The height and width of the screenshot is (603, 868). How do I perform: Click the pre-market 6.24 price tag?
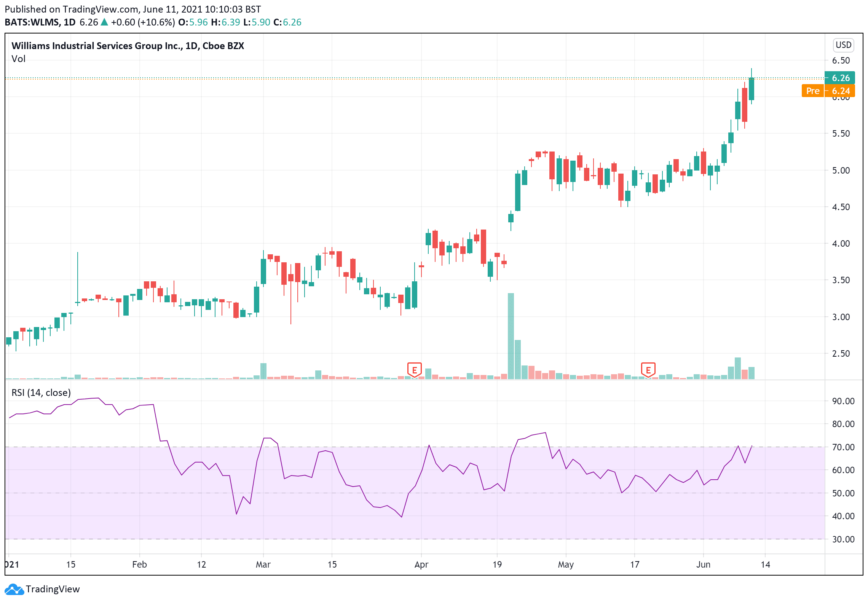[x=840, y=91]
